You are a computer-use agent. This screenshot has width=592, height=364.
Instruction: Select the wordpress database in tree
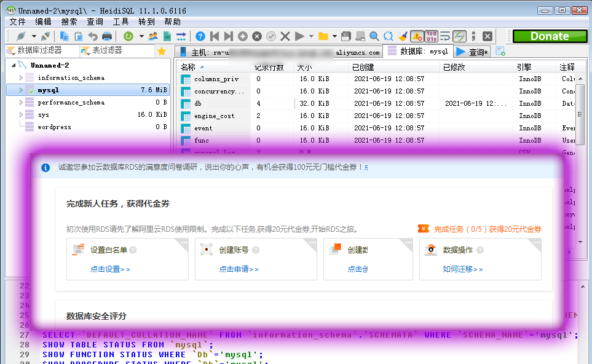(x=54, y=127)
